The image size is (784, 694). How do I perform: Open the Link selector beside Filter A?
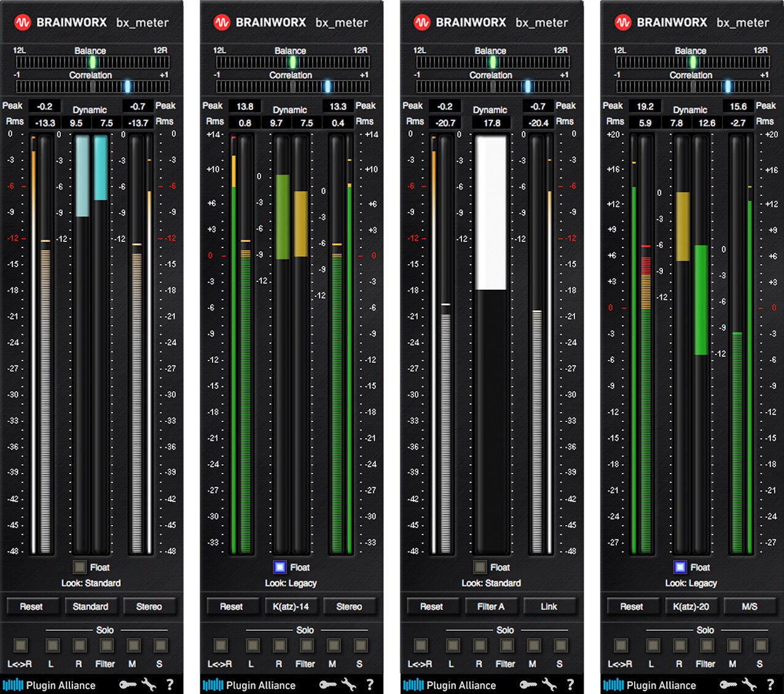(549, 606)
